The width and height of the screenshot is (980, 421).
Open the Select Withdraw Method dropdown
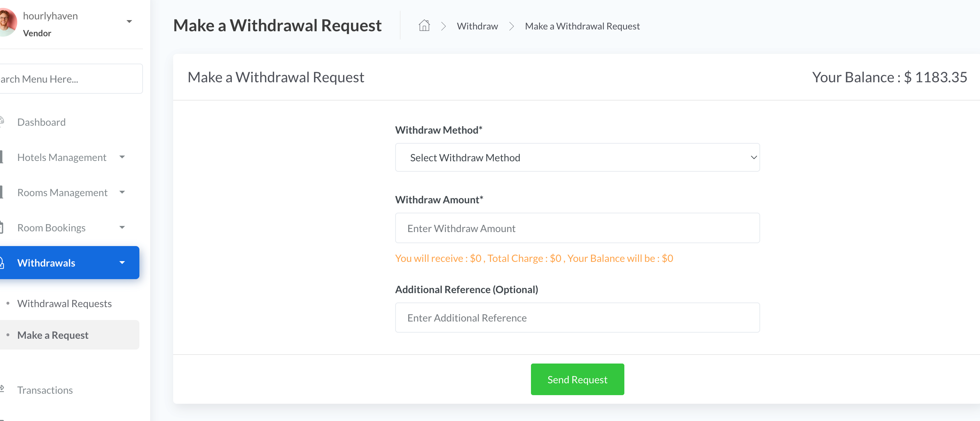tap(577, 157)
